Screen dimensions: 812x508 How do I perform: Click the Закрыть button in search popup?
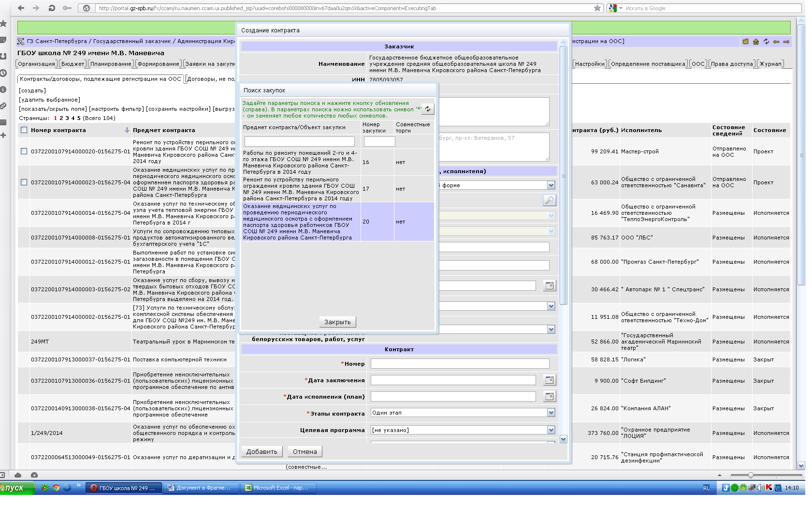tap(337, 322)
